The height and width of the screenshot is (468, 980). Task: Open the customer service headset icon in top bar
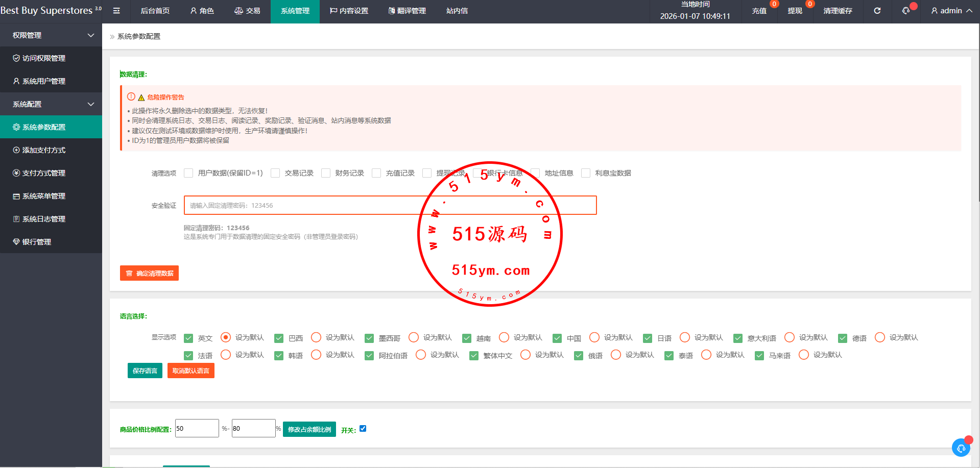click(x=906, y=11)
